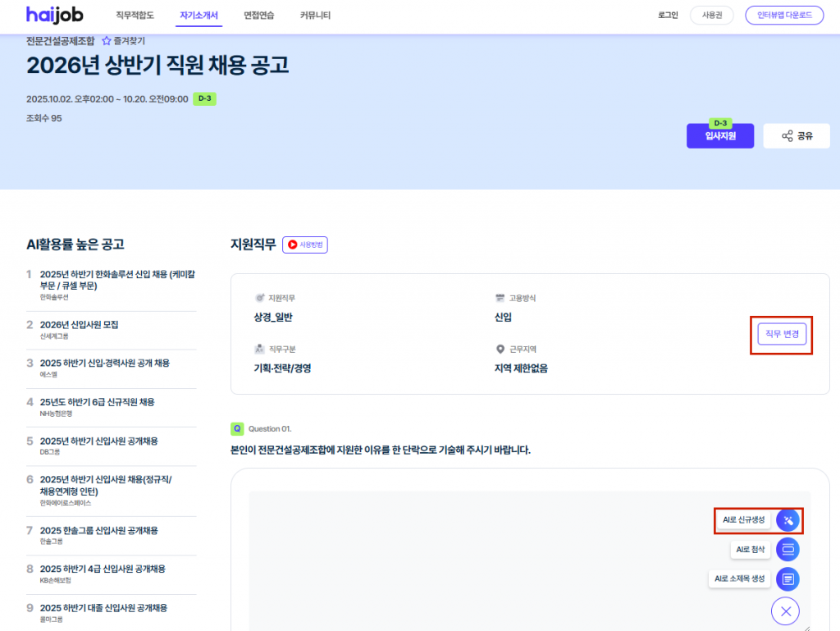
Task: Click the AI로 첨삭 round icon
Action: (x=787, y=549)
